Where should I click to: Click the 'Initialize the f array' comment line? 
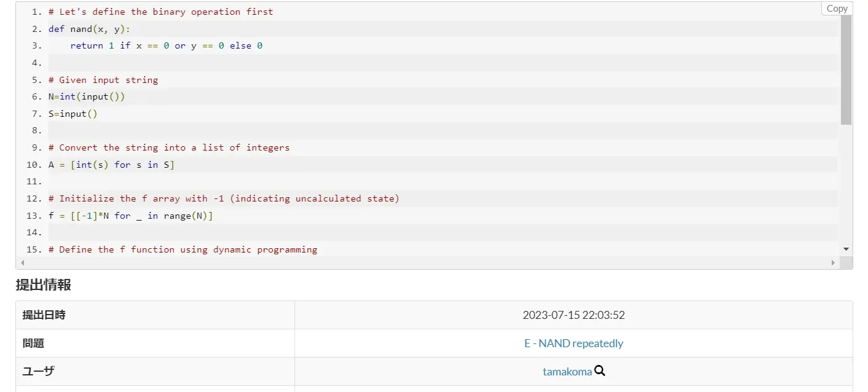coord(224,198)
